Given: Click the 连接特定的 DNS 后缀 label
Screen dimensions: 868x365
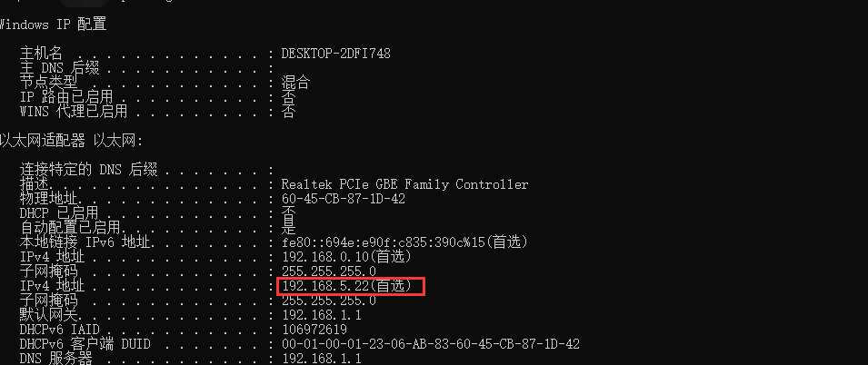Looking at the screenshot, I should tap(88, 170).
